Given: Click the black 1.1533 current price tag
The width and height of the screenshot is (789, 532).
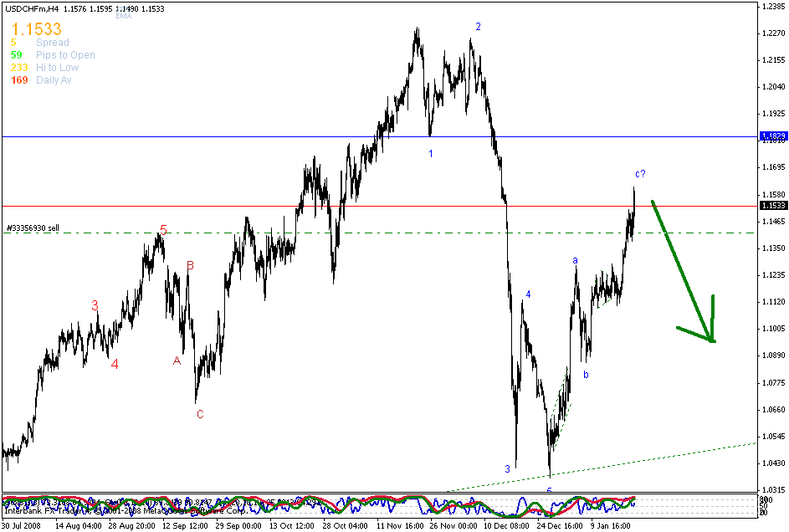Looking at the screenshot, I should pos(773,206).
